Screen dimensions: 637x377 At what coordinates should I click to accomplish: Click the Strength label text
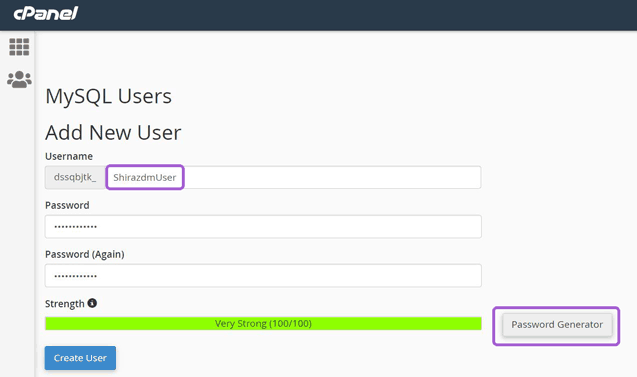coord(65,304)
